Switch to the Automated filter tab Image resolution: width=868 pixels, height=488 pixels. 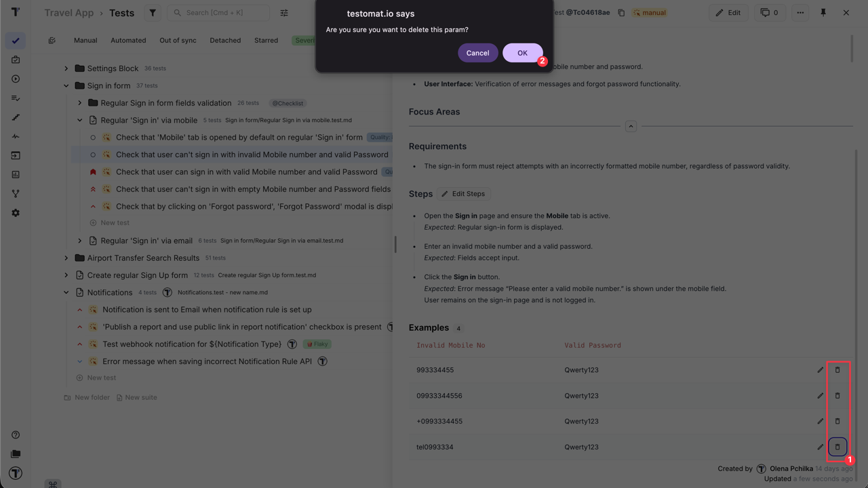pos(128,41)
